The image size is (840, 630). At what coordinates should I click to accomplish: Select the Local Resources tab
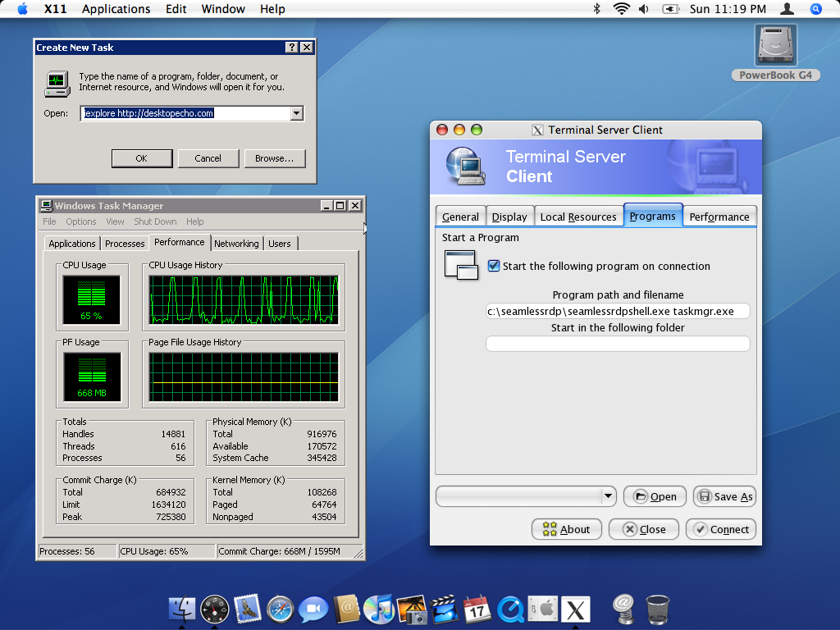pos(578,217)
